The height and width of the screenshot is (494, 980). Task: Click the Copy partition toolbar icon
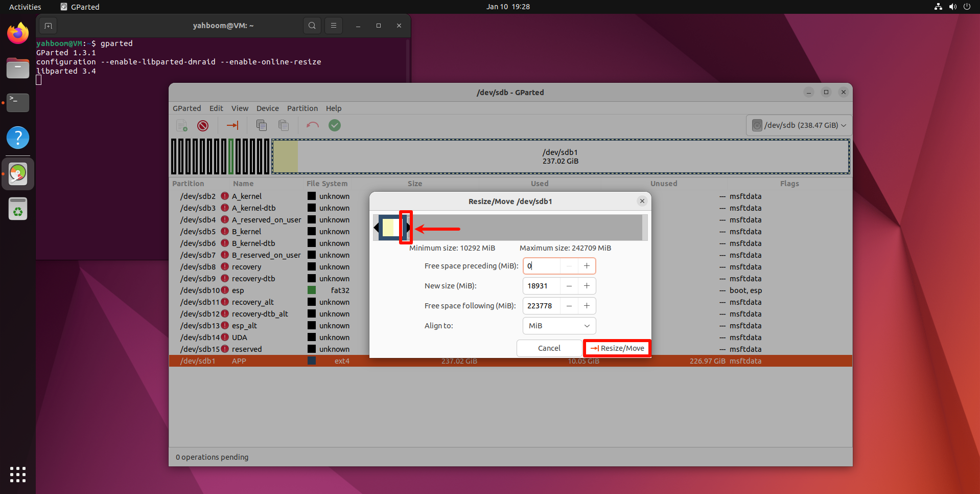click(x=262, y=125)
